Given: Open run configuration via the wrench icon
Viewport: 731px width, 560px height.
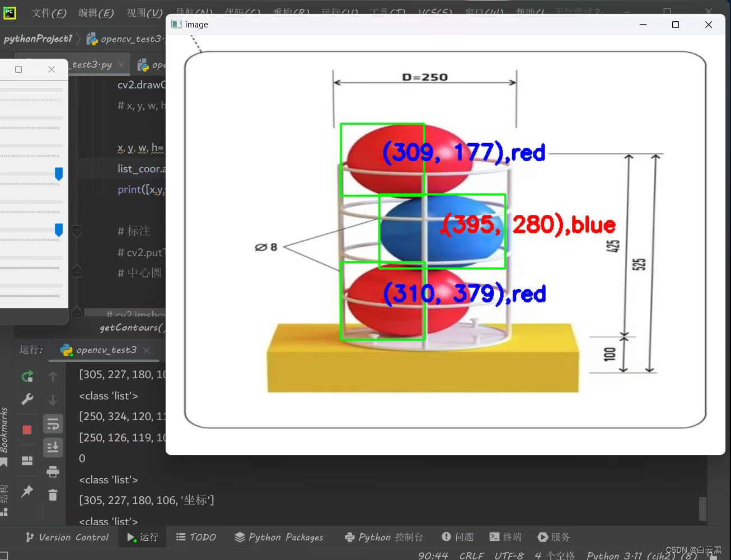Looking at the screenshot, I should [x=27, y=399].
